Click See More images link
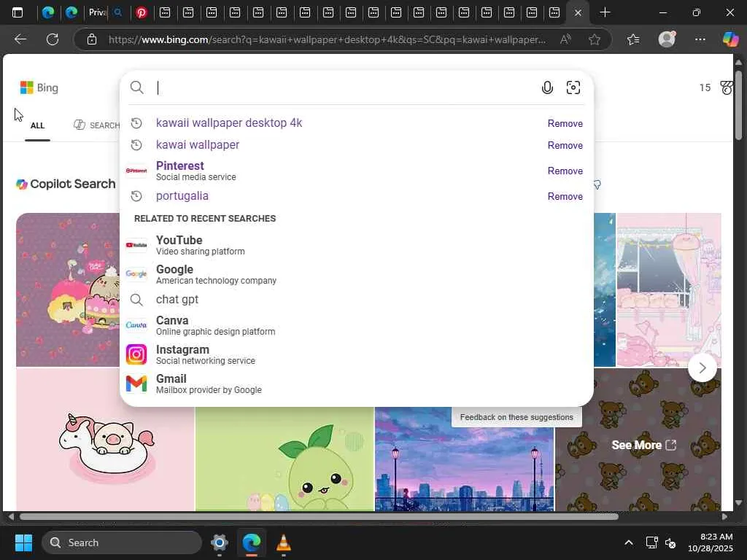 pyautogui.click(x=643, y=445)
